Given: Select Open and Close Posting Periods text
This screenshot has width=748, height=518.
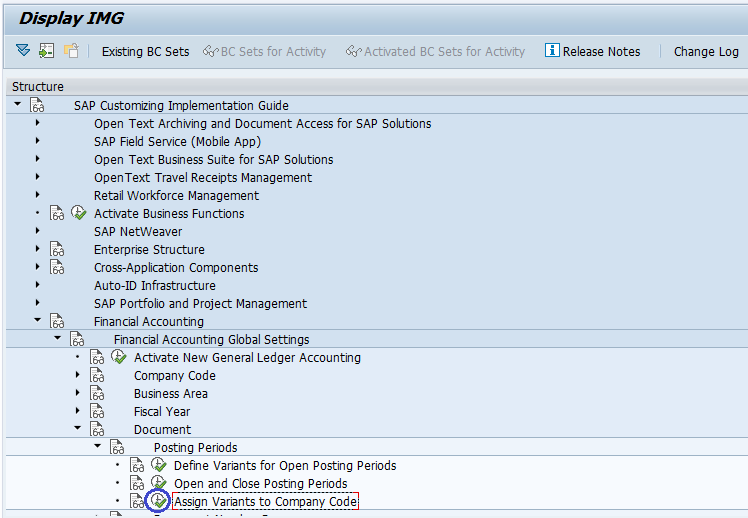Looking at the screenshot, I should click(x=260, y=484).
